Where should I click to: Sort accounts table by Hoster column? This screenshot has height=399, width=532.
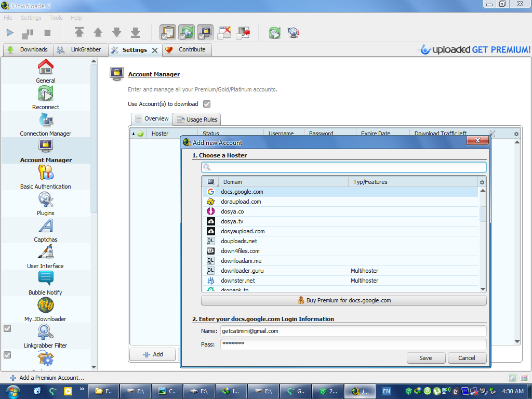(x=172, y=134)
